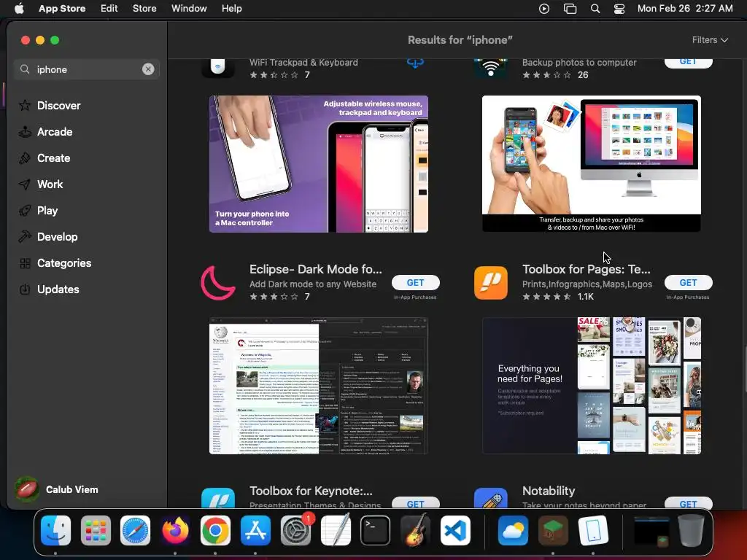
Task: Get the Notability app
Action: [x=689, y=503]
